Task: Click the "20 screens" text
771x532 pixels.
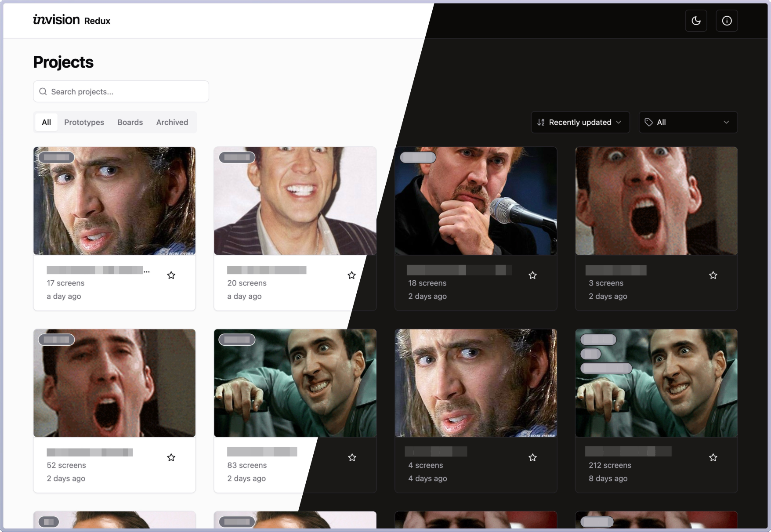Action: point(247,283)
